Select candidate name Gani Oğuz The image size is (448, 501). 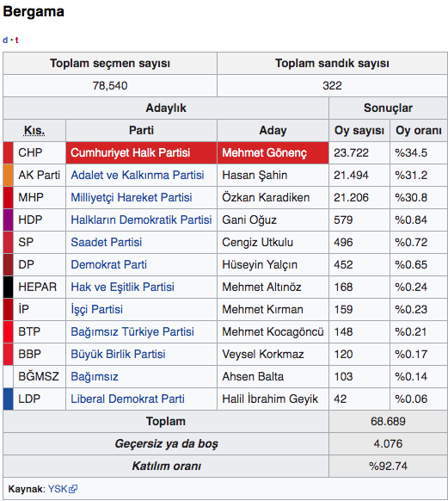click(249, 220)
